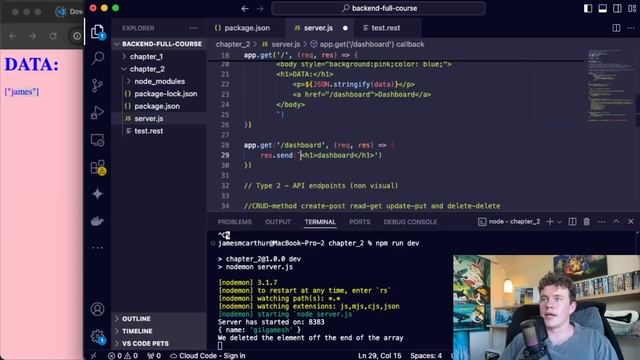Toggle primary side bar layout button

pyautogui.click(x=588, y=8)
